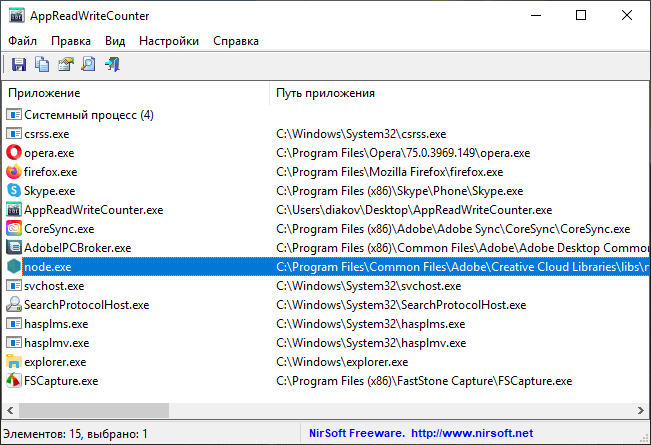The image size is (651, 445).
Task: Maximize the AppReadWriteCounter window
Action: tap(581, 15)
